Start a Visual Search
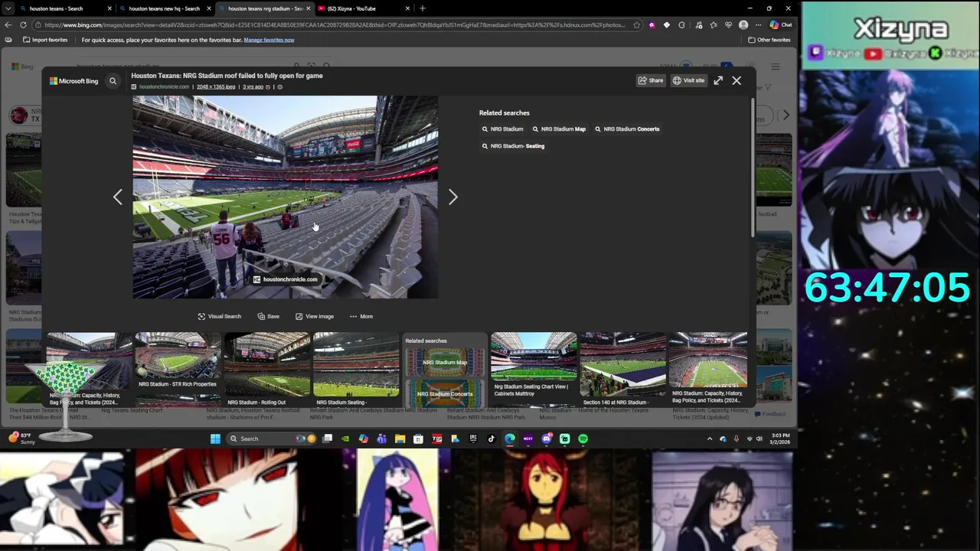Viewport: 980px width, 551px height. [220, 316]
